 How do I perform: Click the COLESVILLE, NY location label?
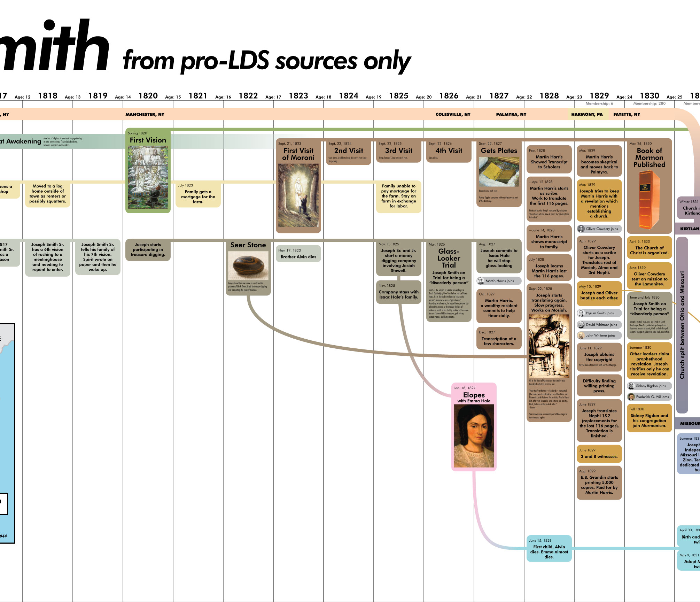[x=453, y=114]
